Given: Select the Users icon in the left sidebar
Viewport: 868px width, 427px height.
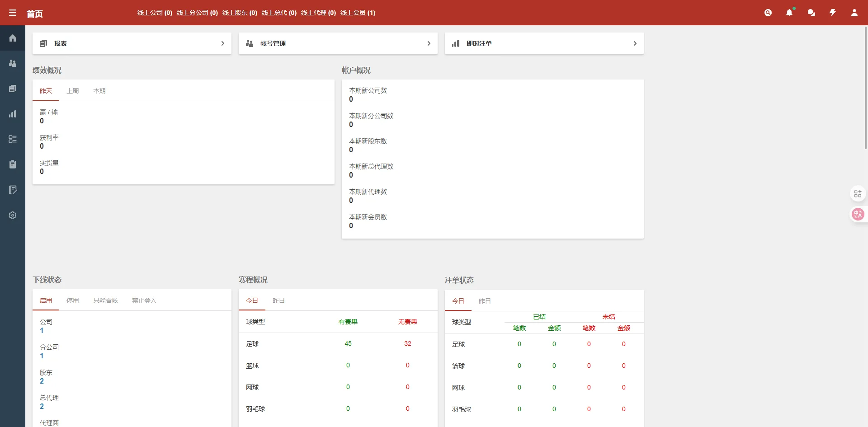Looking at the screenshot, I should click(12, 63).
